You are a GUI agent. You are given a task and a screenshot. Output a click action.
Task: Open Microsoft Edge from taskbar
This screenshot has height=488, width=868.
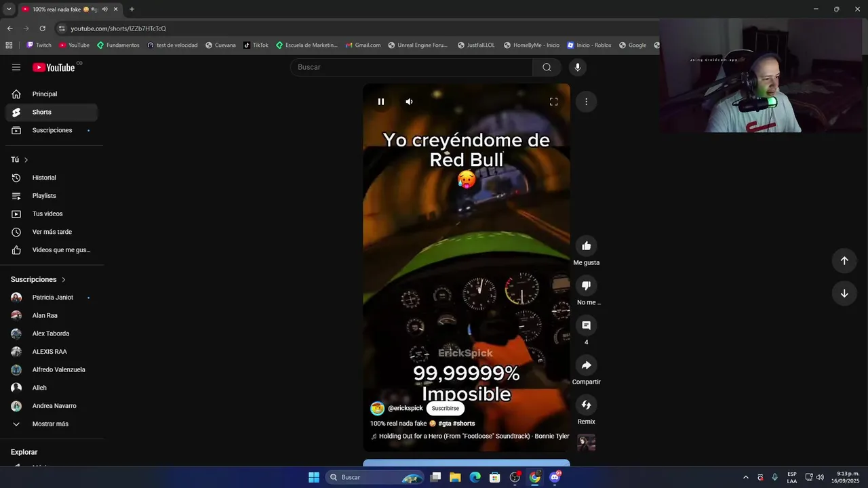point(475,477)
